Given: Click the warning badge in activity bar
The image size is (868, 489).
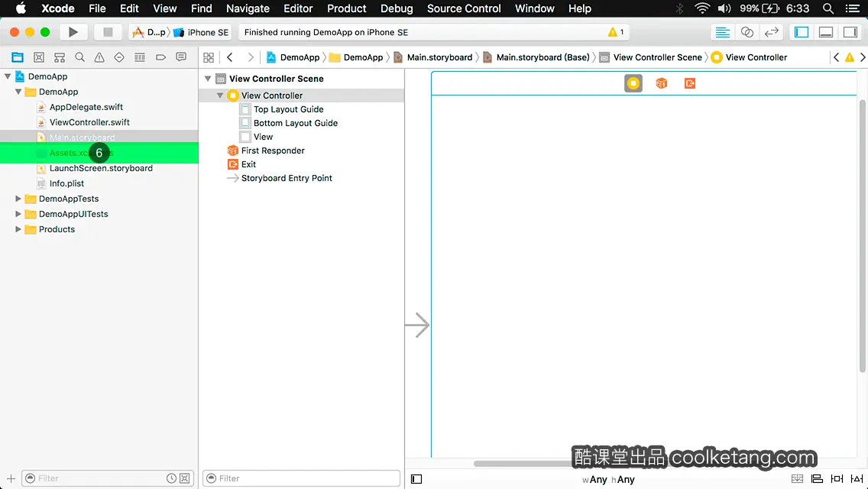Looking at the screenshot, I should point(616,32).
